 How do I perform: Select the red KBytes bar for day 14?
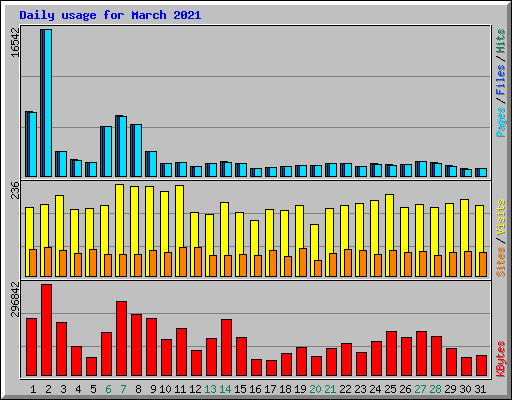pos(226,348)
